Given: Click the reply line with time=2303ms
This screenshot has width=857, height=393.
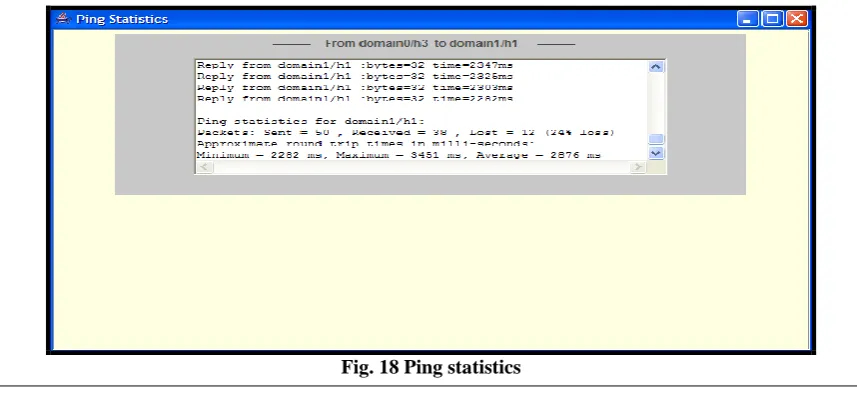Looking at the screenshot, I should [355, 87].
